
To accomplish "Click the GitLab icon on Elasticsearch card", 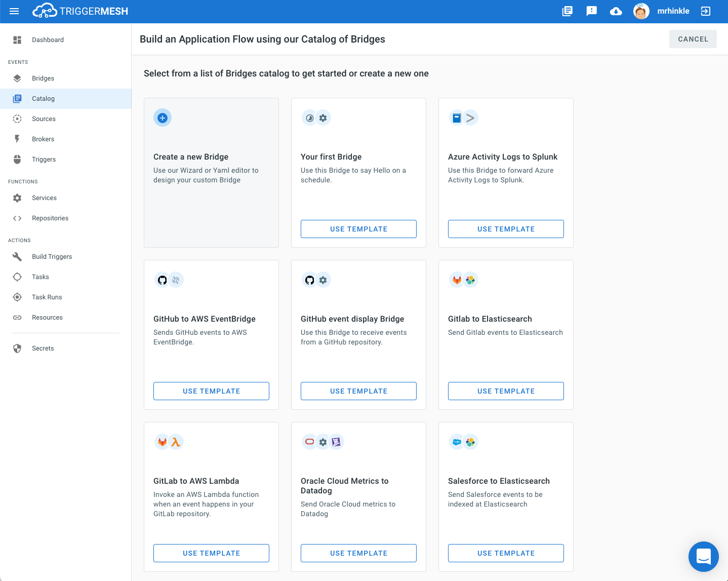I will 457,280.
